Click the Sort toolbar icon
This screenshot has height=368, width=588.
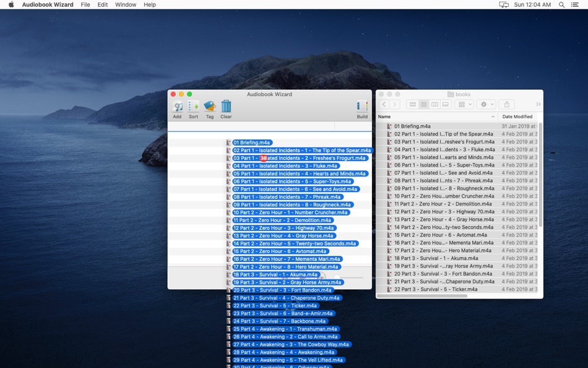(x=194, y=107)
